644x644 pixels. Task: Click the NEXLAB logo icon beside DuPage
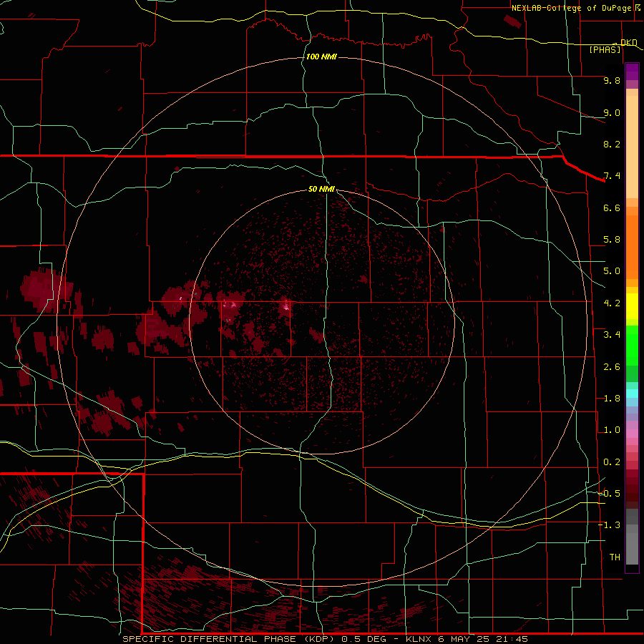click(x=637, y=7)
